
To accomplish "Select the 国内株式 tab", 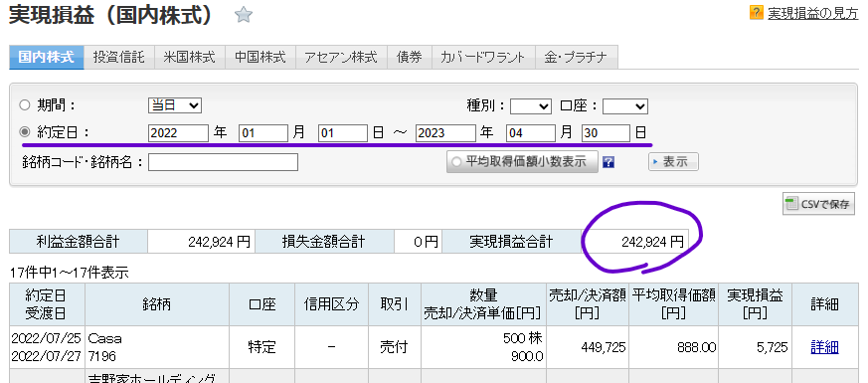I will pos(47,57).
